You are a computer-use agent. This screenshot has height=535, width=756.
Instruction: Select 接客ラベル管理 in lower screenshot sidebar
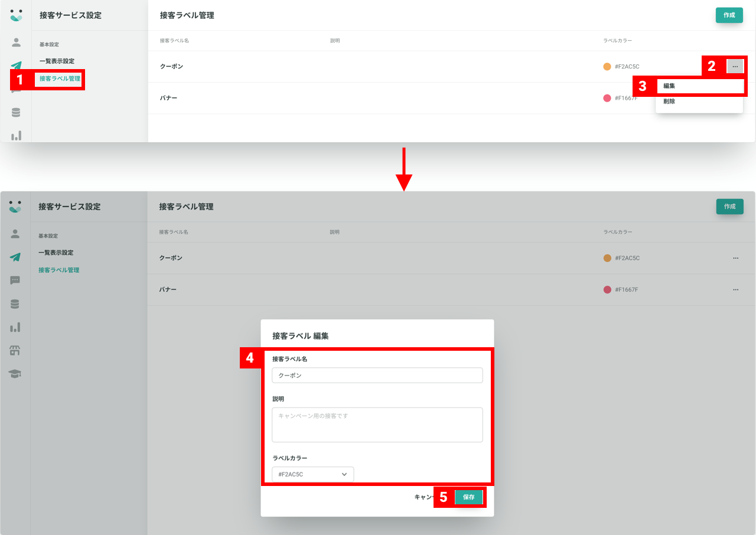coord(59,270)
